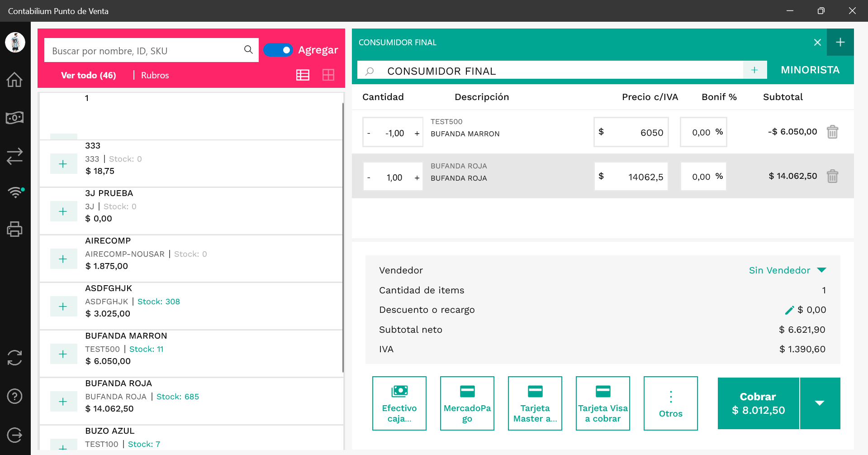Click the Subtotal column header
868x455 pixels.
pyautogui.click(x=783, y=97)
